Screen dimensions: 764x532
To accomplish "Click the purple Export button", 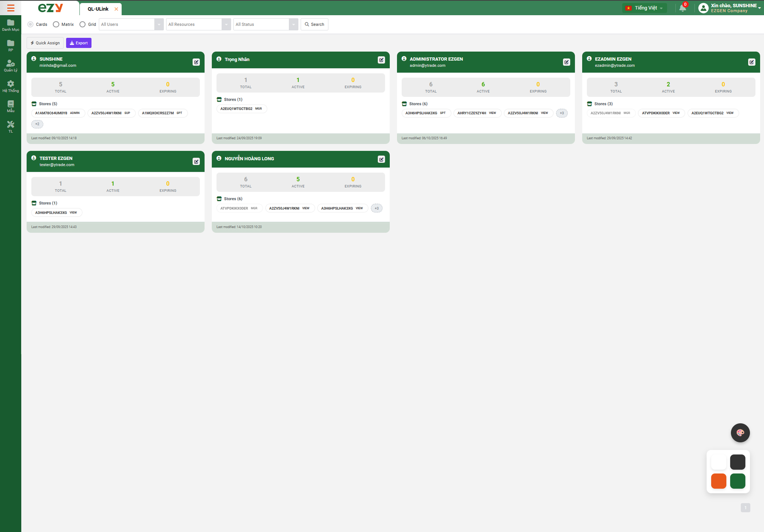I will tap(79, 43).
